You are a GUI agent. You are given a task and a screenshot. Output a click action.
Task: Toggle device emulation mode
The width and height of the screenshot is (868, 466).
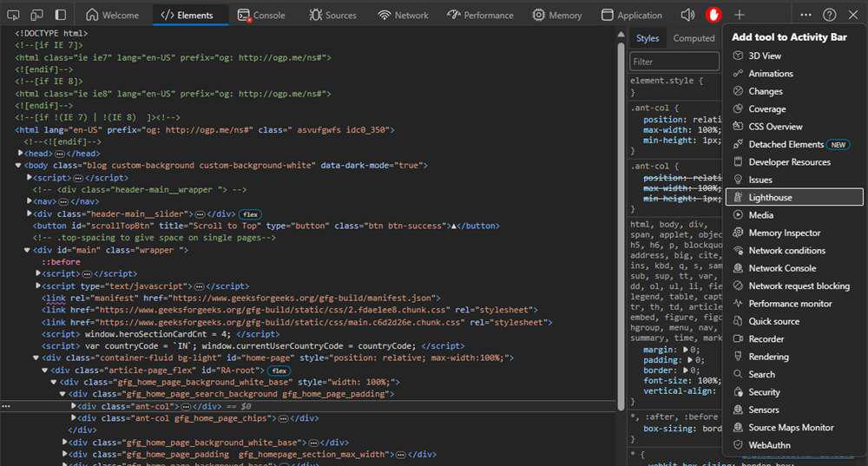(x=36, y=15)
